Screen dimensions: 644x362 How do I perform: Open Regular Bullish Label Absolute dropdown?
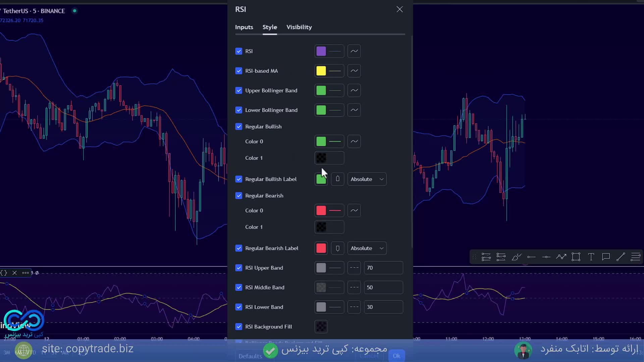(x=367, y=179)
